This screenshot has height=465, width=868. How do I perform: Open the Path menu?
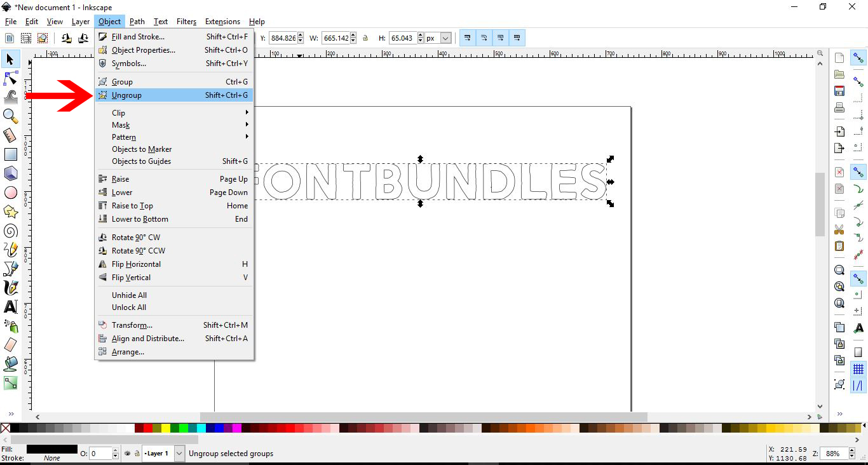(x=137, y=22)
